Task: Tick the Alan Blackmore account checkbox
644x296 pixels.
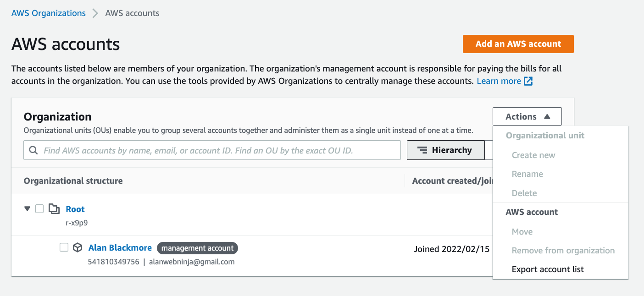Action: click(x=64, y=247)
